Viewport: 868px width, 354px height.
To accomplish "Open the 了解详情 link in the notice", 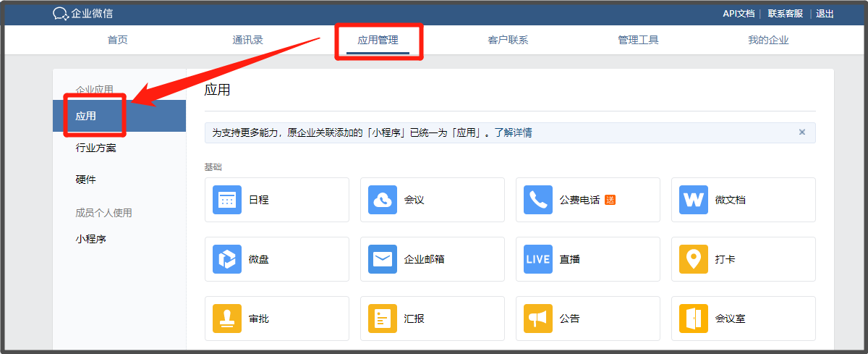I will click(514, 132).
